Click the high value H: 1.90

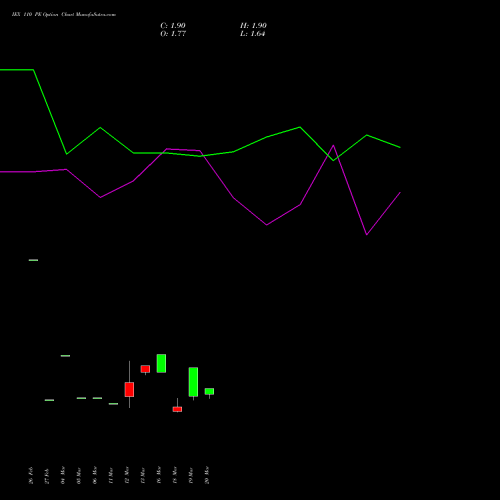[x=253, y=26]
